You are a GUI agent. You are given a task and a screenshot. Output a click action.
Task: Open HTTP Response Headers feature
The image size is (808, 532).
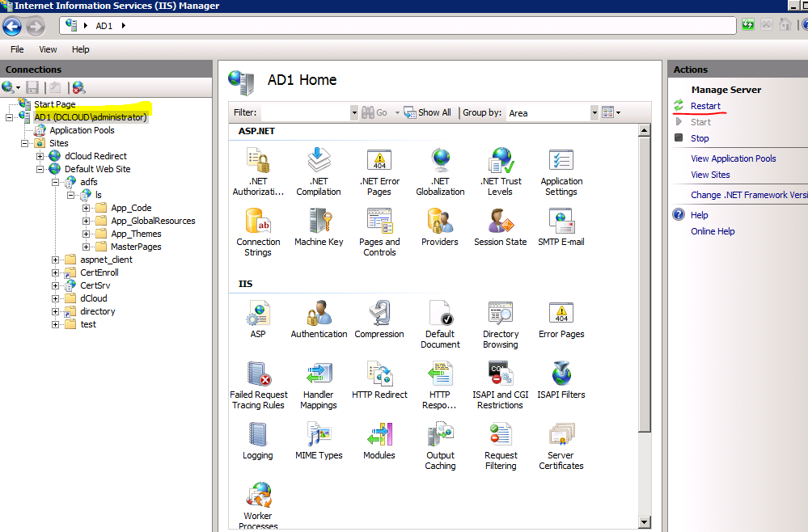440,385
